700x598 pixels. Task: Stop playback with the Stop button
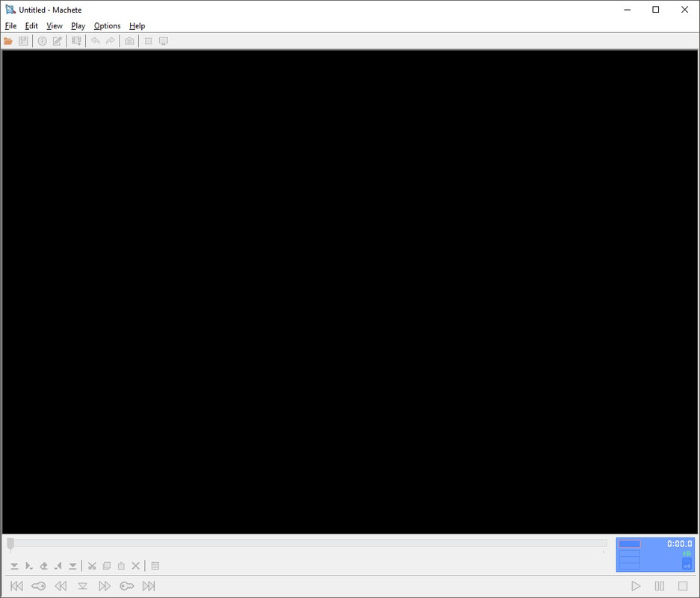683,586
